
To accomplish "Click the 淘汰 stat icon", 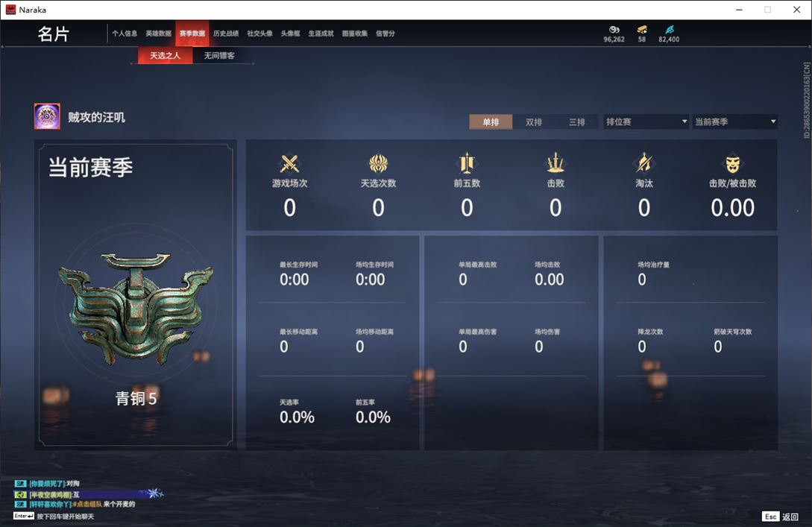I will (x=643, y=163).
